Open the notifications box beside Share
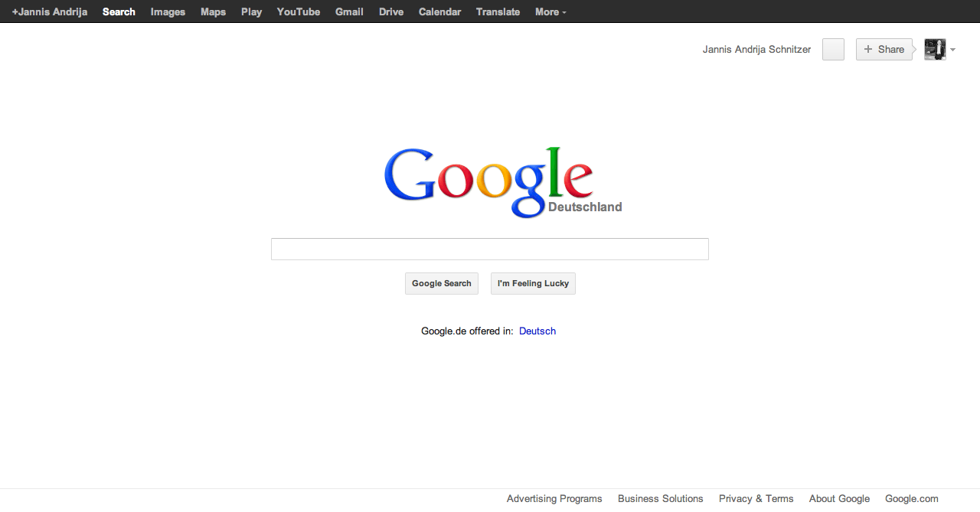The width and height of the screenshot is (980, 512). 833,49
